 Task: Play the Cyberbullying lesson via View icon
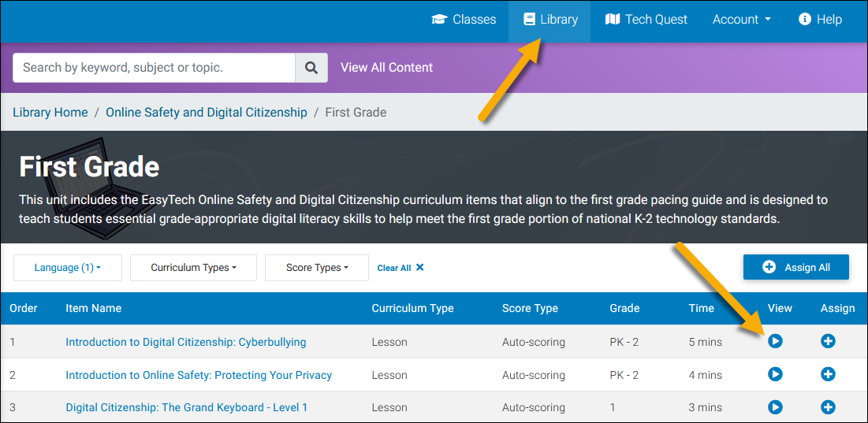click(775, 341)
